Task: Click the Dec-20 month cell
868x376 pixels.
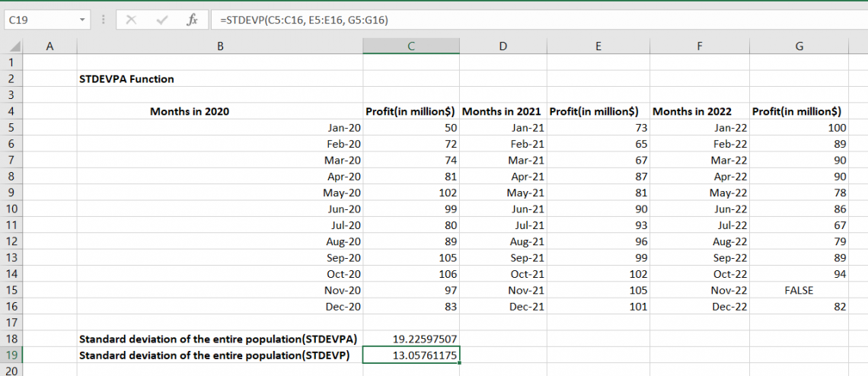Action: [x=220, y=307]
